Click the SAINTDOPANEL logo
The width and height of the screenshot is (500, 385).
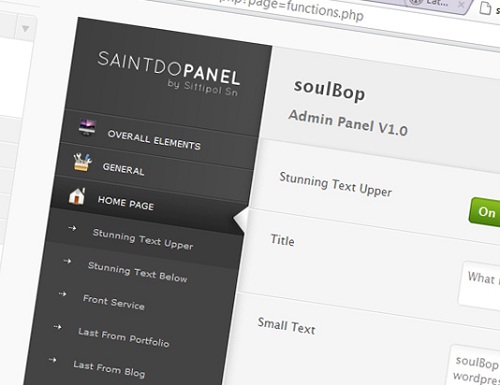click(x=169, y=69)
